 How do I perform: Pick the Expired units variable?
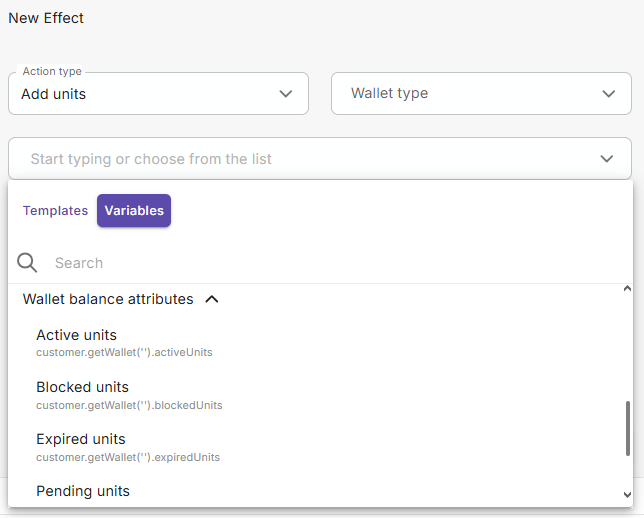[x=81, y=439]
